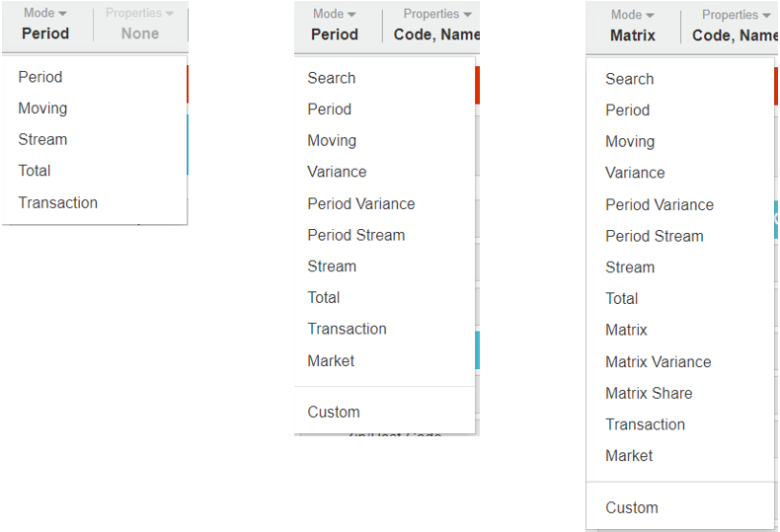Select Period Stream in the Matrix mode menu
Viewport: 780px width, 532px height.
(x=654, y=236)
